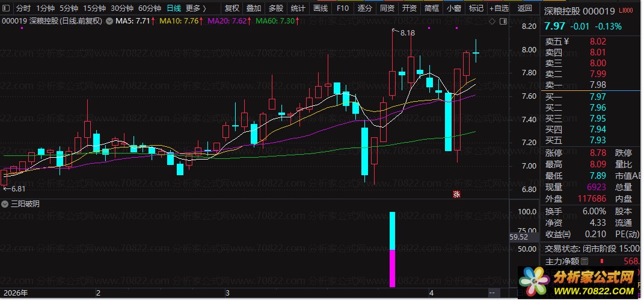Click the 换手 value 6.00%
Viewport: 644px width, 301px height.
click(x=594, y=211)
